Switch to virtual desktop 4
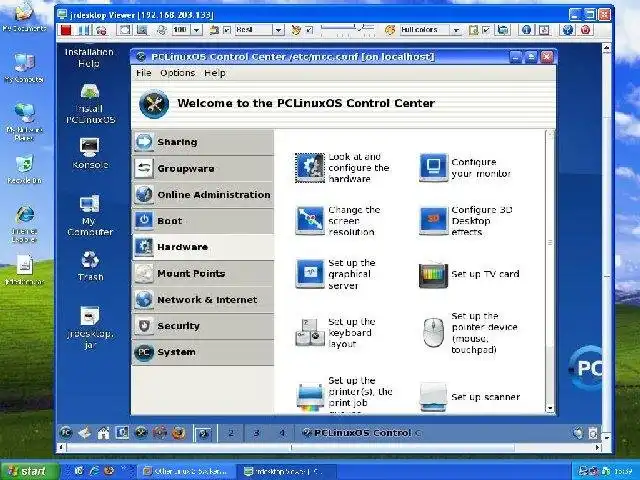 tap(282, 433)
